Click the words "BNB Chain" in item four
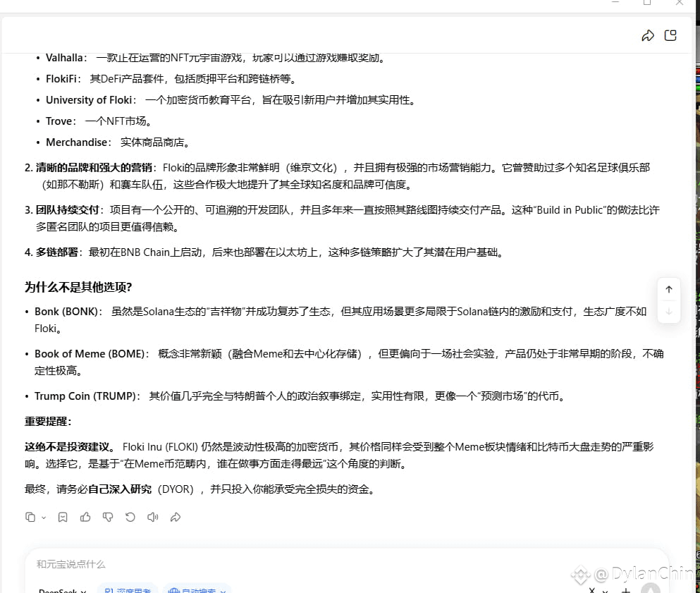Viewport: 700px width, 593px height. pyautogui.click(x=145, y=252)
